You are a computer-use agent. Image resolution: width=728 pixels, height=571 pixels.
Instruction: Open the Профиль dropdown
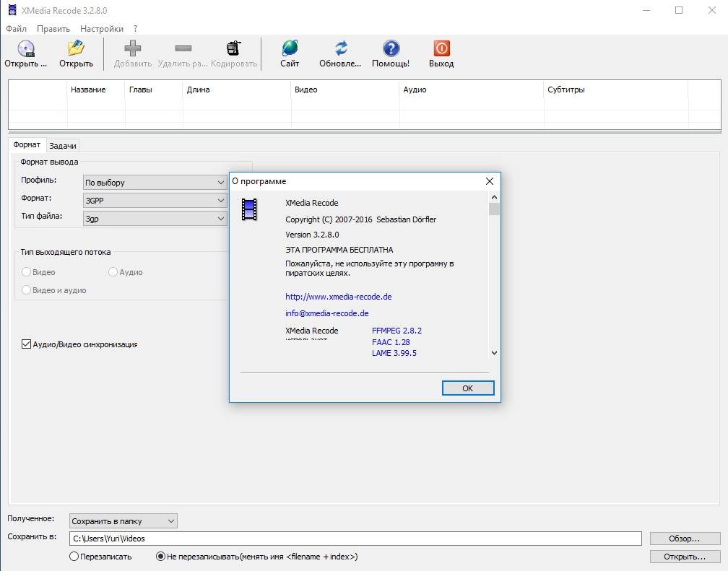(155, 183)
